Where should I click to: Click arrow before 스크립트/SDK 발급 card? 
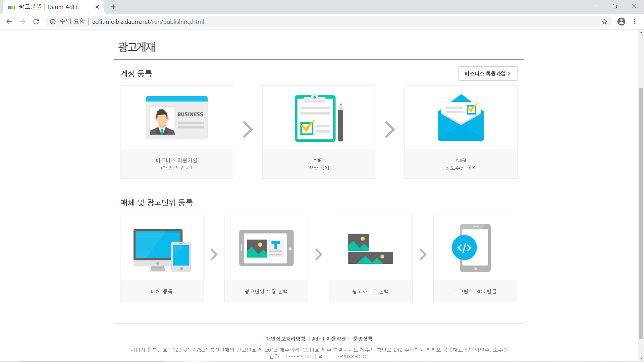pyautogui.click(x=423, y=254)
